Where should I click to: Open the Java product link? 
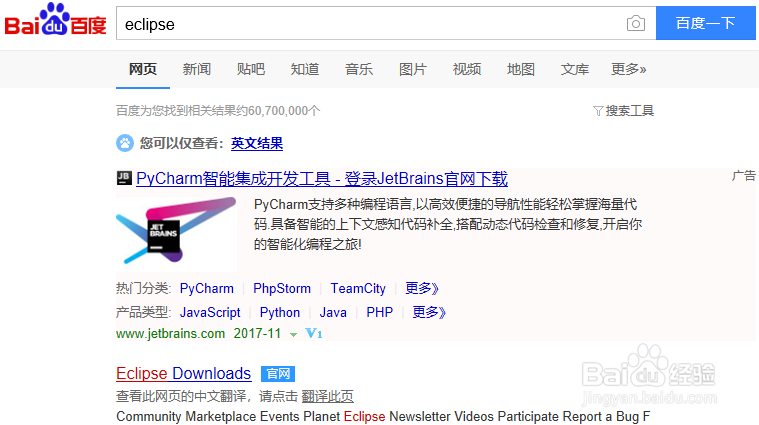click(333, 312)
